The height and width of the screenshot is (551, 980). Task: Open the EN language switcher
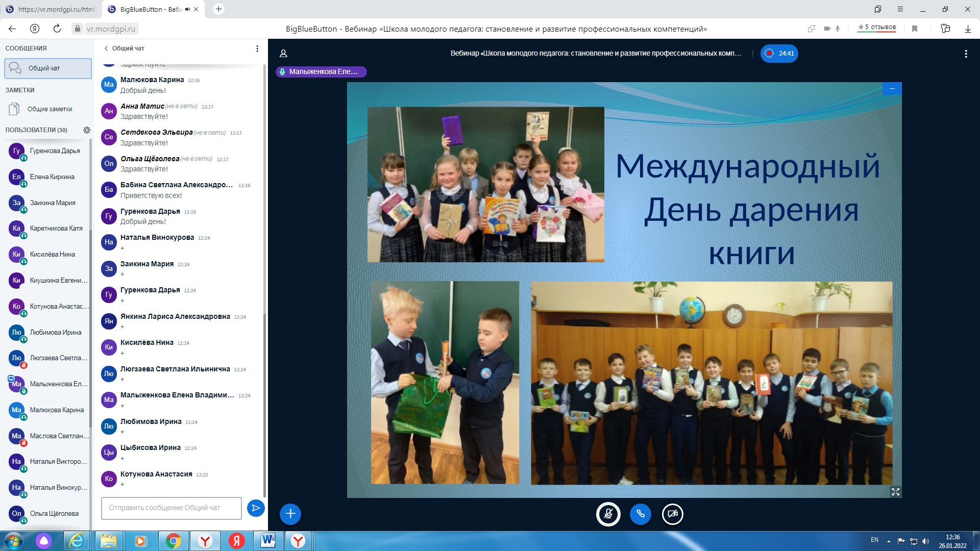coord(874,540)
